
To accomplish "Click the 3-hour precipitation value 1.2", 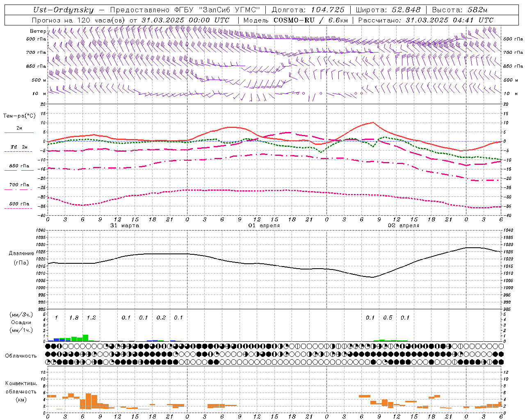I will (x=91, y=318).
